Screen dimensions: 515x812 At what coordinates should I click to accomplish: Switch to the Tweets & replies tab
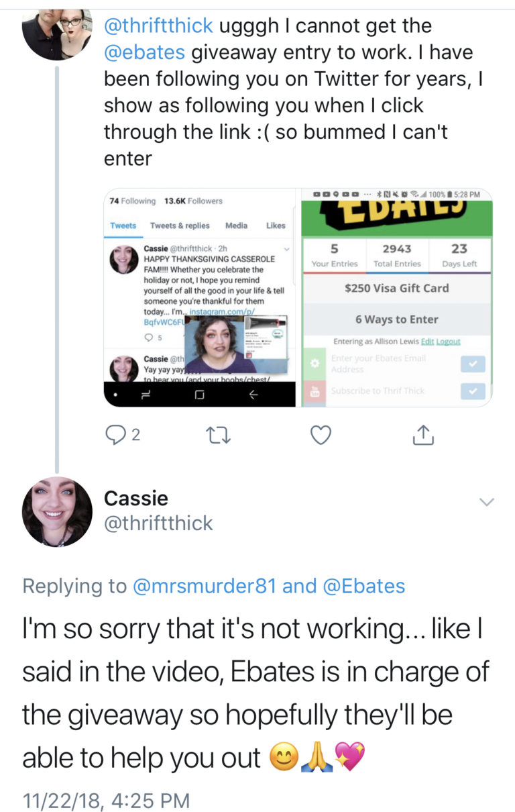click(x=180, y=225)
